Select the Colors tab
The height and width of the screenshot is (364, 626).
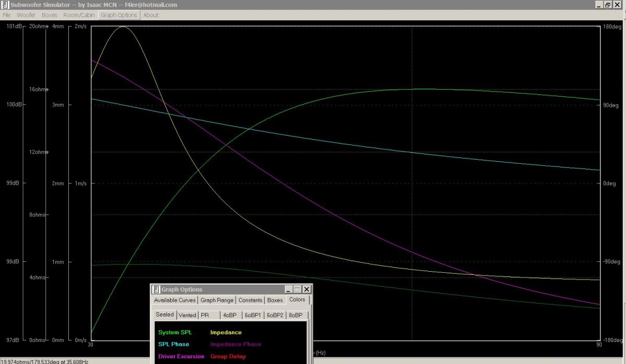tap(297, 299)
